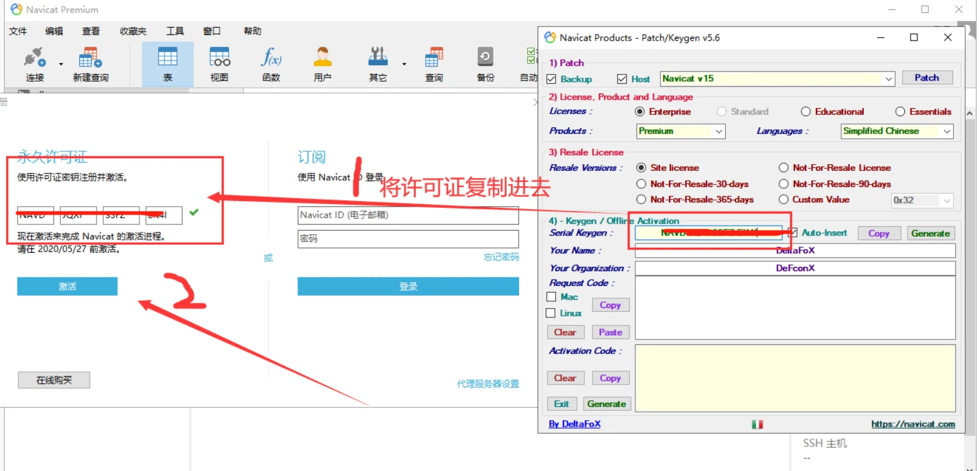The height and width of the screenshot is (471, 980).
Task: Select Not-For-Resale-365-days radio option
Action: pos(641,199)
